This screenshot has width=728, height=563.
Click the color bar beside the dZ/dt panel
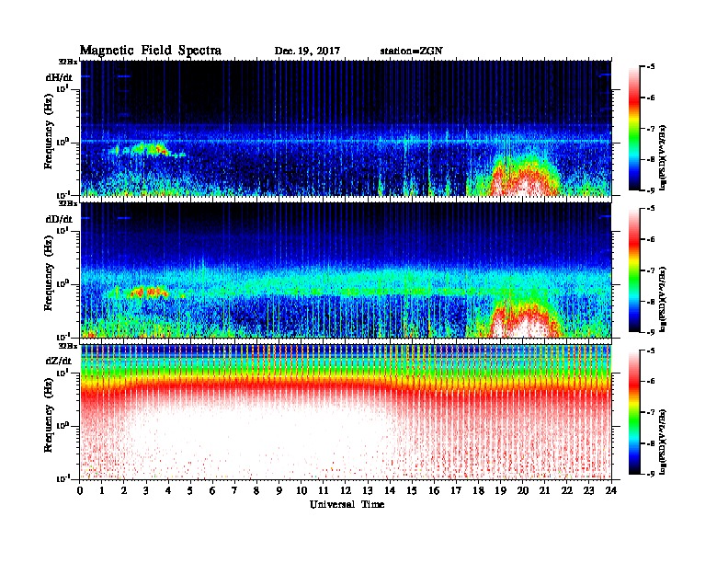[634, 412]
